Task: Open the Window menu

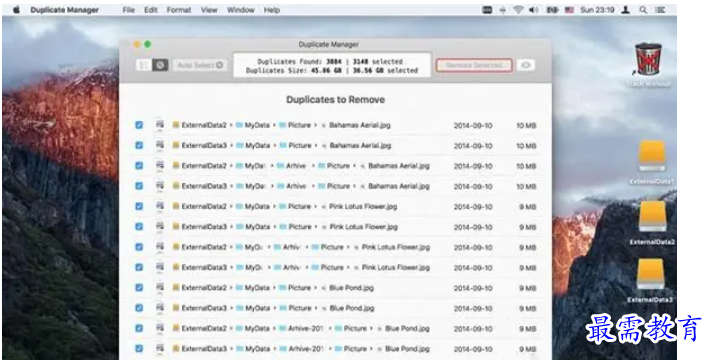Action: click(x=240, y=10)
